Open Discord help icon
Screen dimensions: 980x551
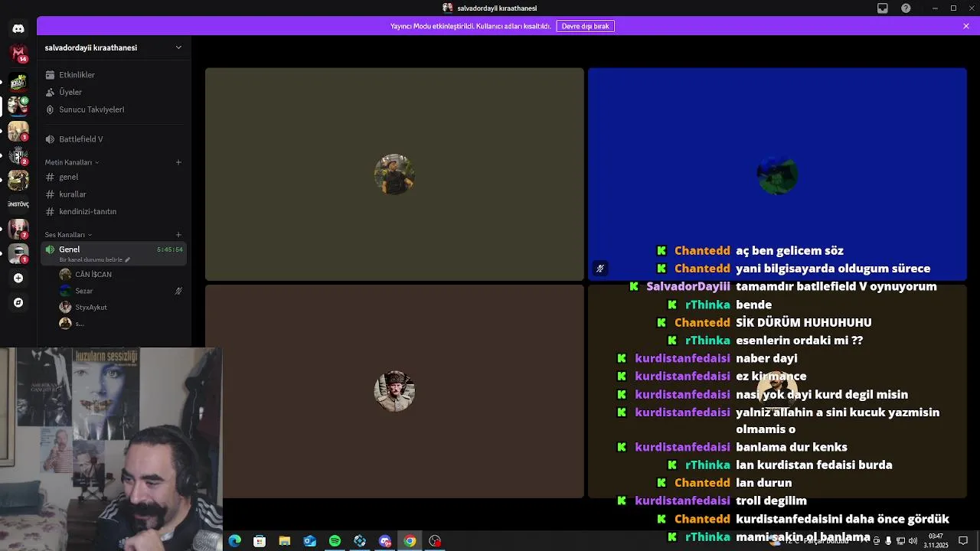[906, 8]
